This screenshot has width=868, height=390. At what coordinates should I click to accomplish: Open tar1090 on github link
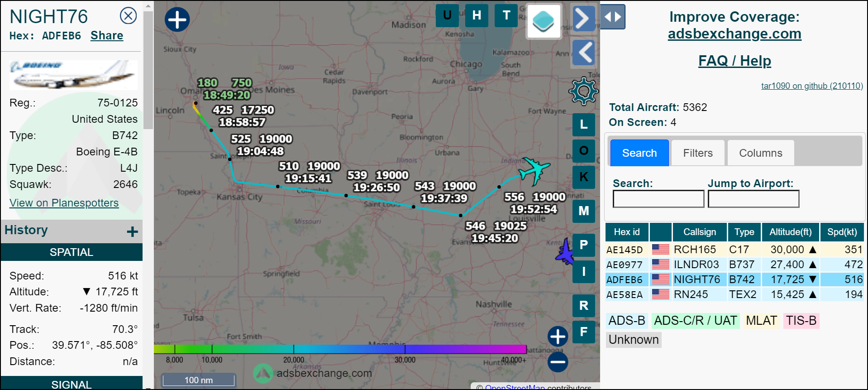point(812,86)
